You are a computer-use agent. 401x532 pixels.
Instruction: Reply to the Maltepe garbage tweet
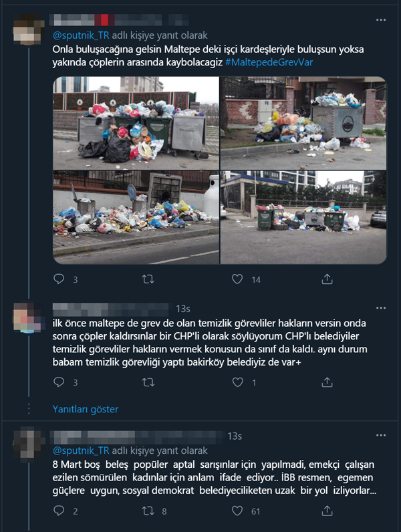(59, 279)
